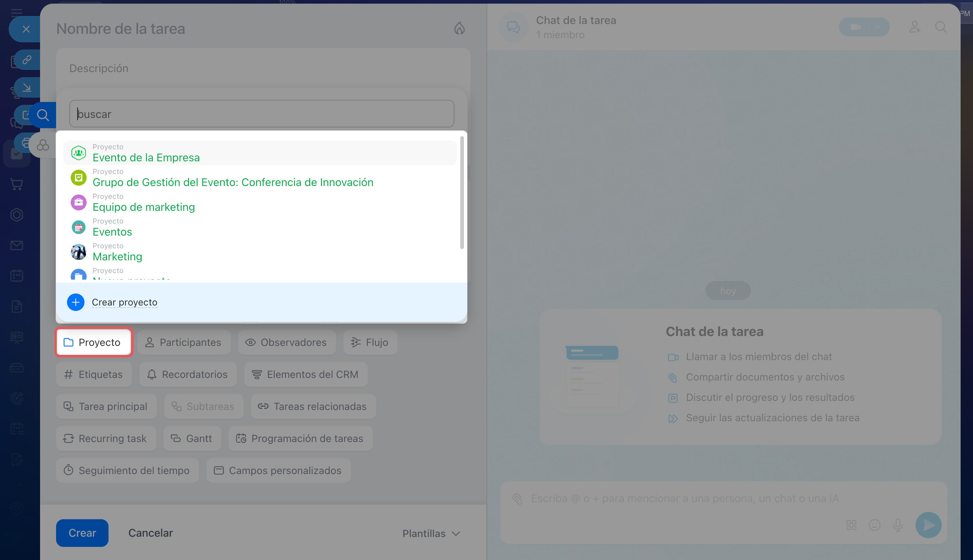Open the shopping cart section in sidebar
This screenshot has height=560, width=973.
point(16,184)
